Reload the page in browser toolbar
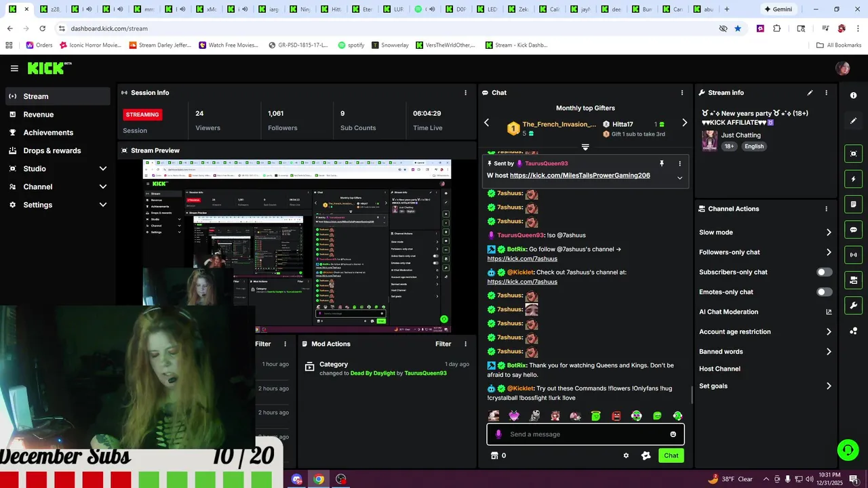The height and width of the screenshot is (488, 868). (x=42, y=28)
